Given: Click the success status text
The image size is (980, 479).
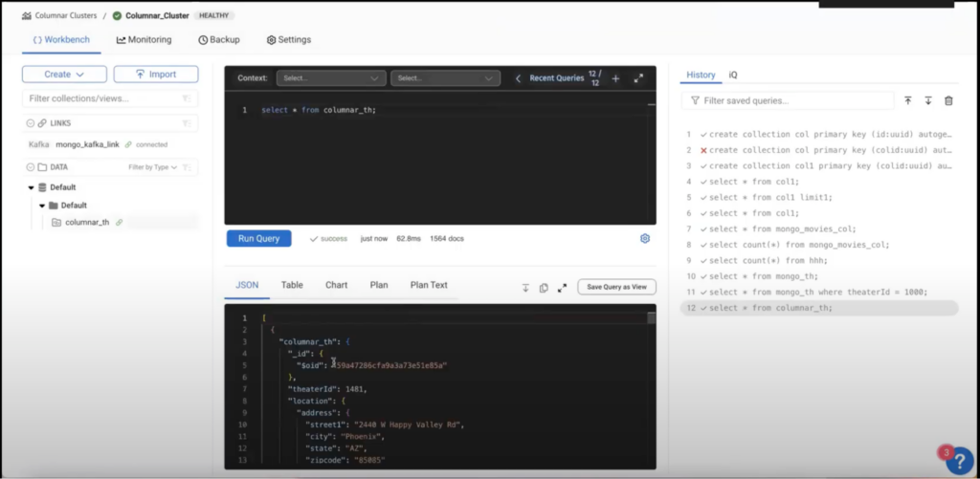Looking at the screenshot, I should pyautogui.click(x=334, y=239).
